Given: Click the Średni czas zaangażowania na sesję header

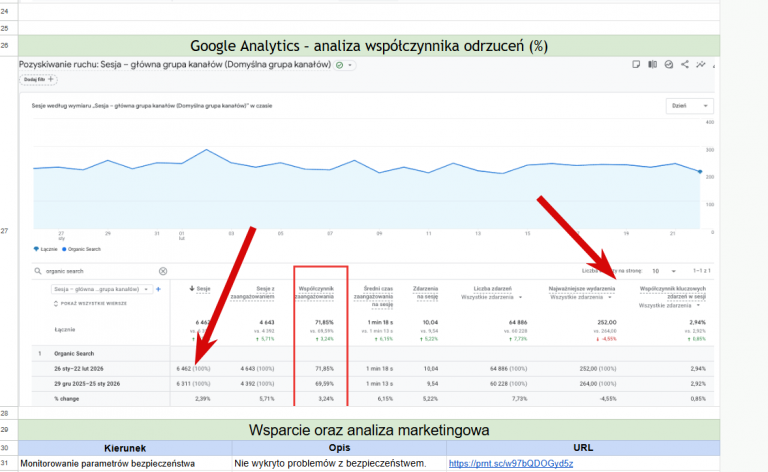Looking at the screenshot, I should coord(374,296).
